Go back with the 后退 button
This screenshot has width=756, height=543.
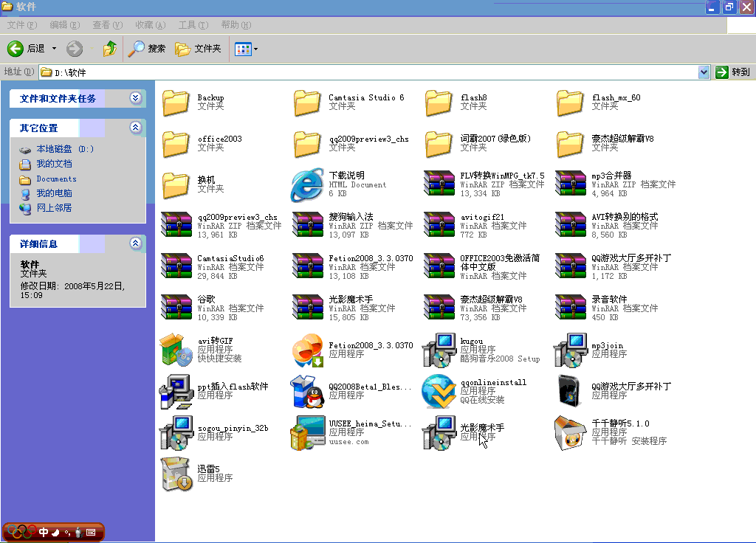pyautogui.click(x=27, y=49)
